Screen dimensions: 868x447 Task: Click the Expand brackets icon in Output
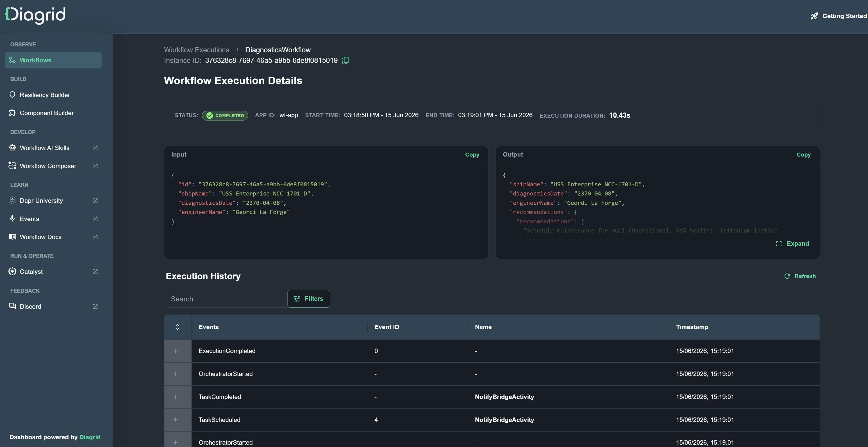click(779, 244)
